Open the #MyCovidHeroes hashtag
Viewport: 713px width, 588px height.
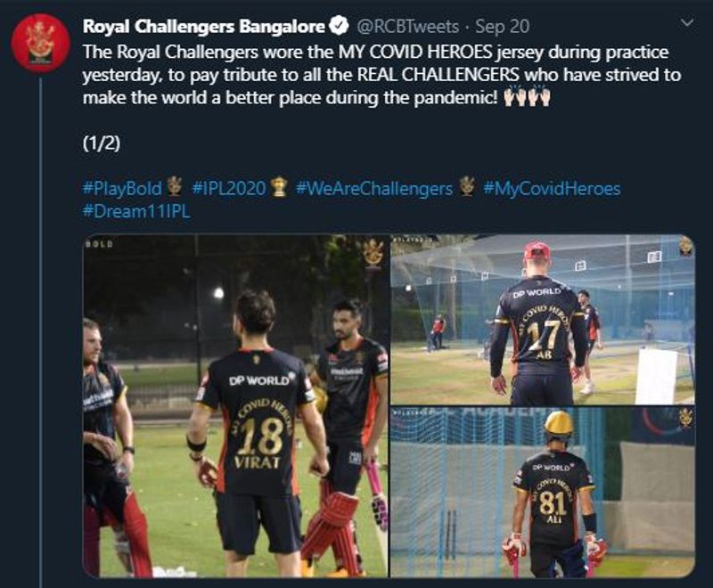pyautogui.click(x=552, y=188)
